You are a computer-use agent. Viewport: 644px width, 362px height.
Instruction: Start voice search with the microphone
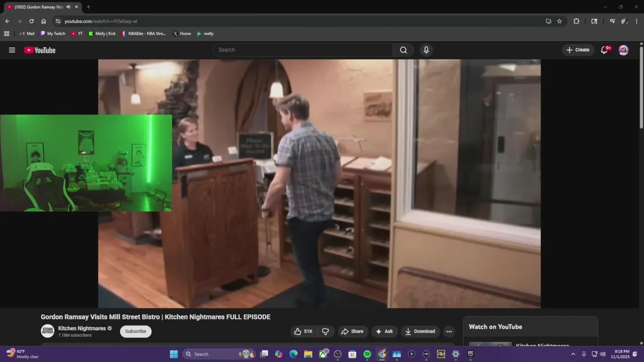426,50
